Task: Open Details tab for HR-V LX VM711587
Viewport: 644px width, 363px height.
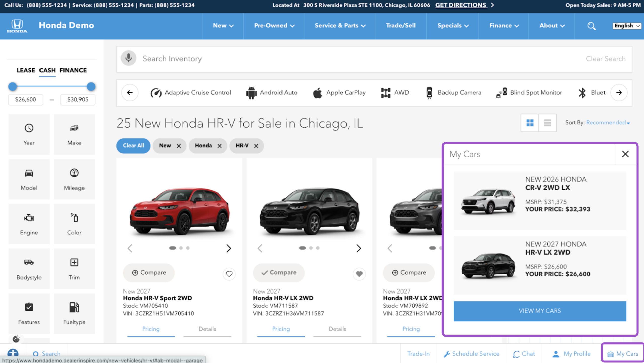Action: click(337, 329)
